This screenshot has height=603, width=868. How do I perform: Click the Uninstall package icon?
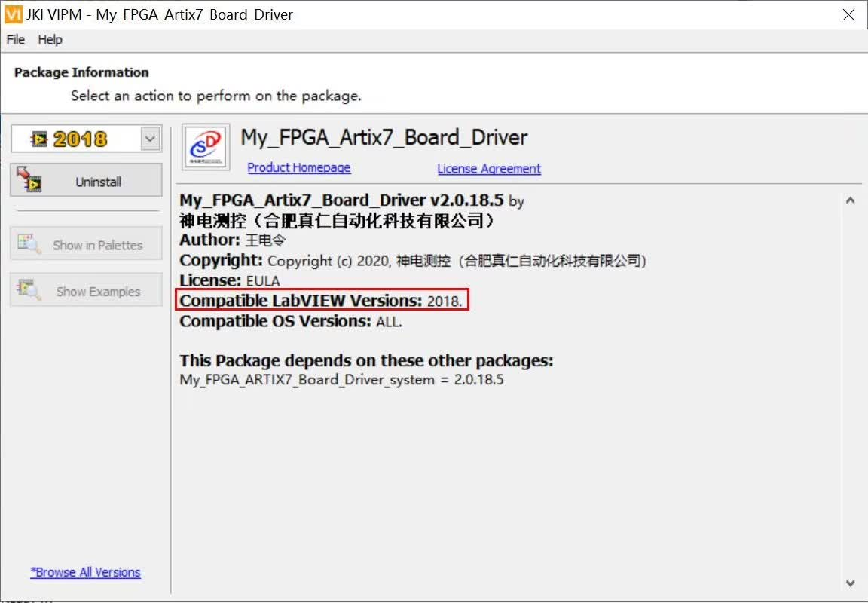[x=29, y=180]
